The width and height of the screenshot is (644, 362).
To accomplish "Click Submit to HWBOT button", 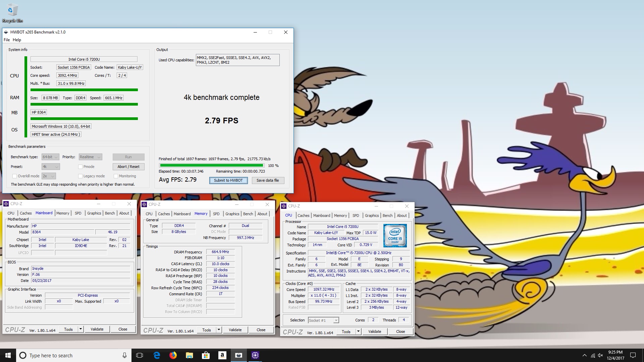I will coord(228,180).
